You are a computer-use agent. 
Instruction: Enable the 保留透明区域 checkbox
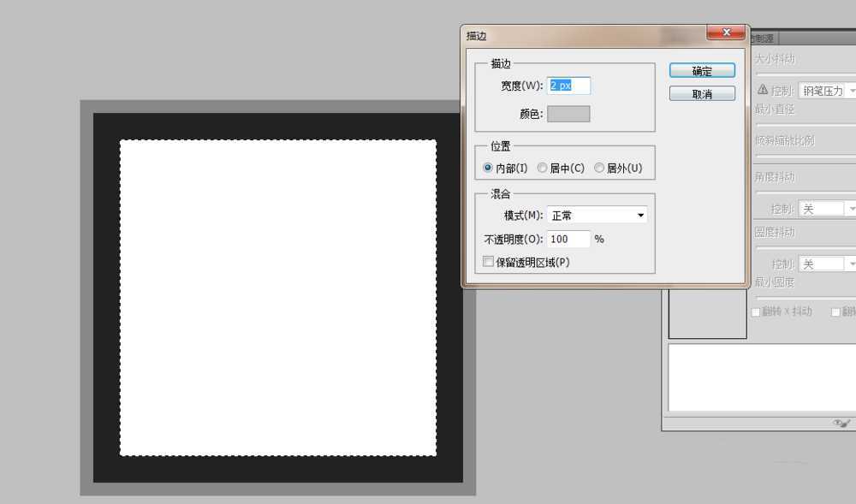coord(488,261)
